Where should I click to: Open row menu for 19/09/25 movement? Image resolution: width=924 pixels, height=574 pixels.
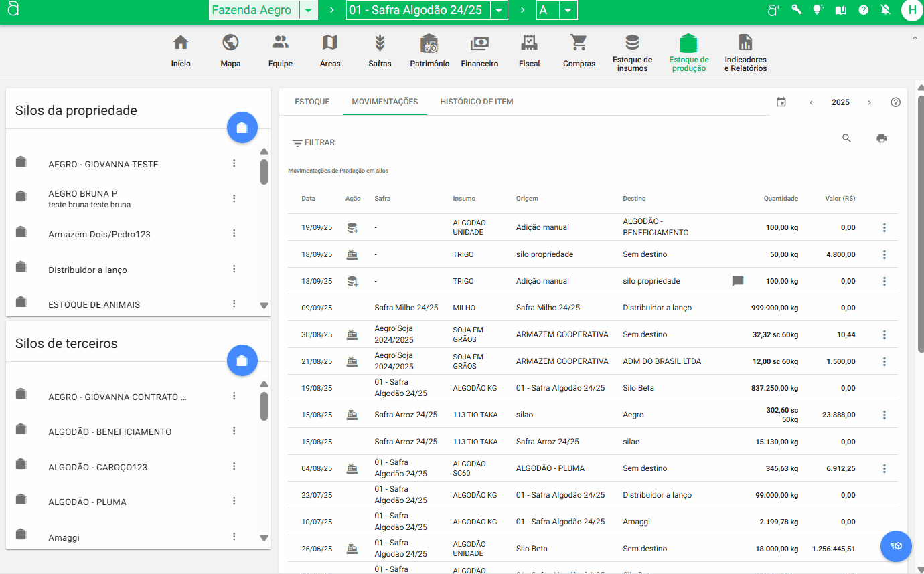pos(884,227)
